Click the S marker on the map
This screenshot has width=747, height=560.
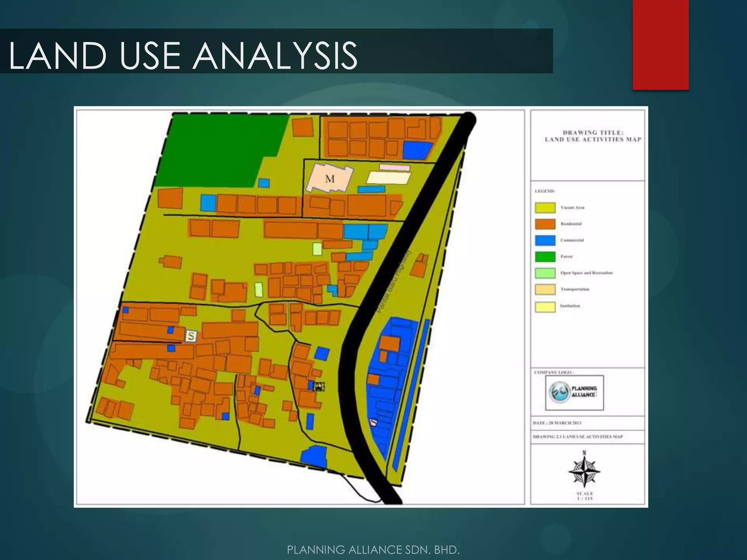(x=191, y=336)
